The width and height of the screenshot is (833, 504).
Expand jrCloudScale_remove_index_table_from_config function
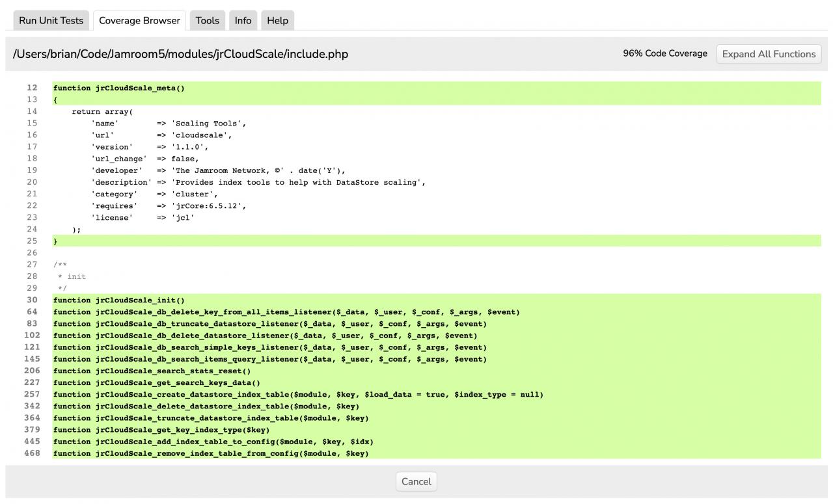click(211, 453)
